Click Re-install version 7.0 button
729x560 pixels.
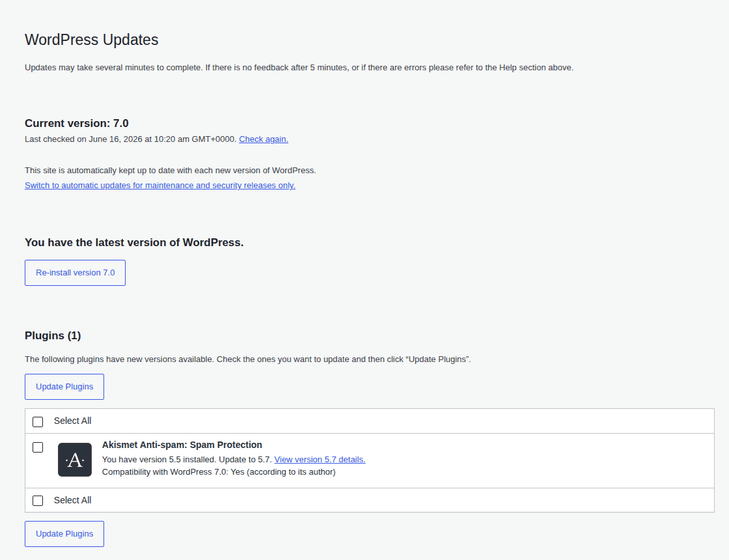[76, 273]
